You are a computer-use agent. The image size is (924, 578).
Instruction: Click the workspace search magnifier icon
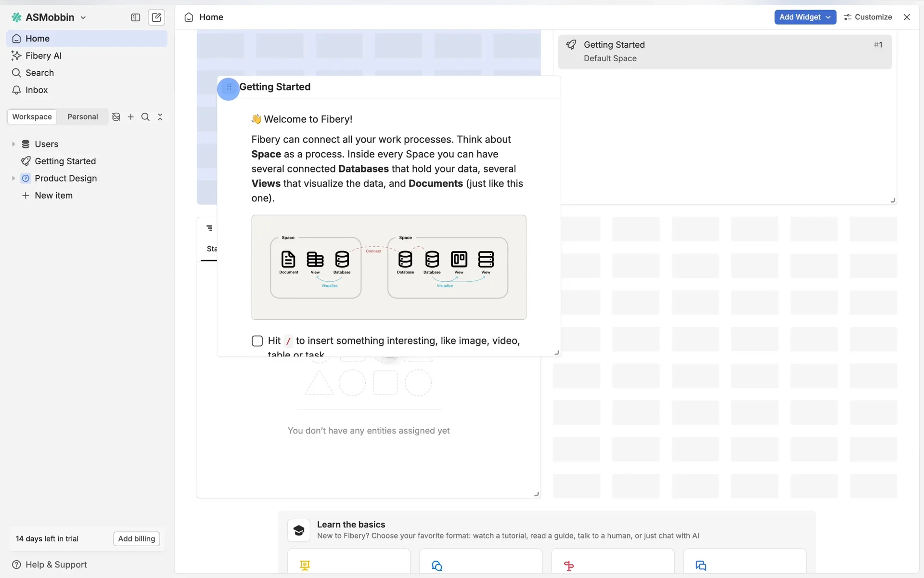point(145,117)
